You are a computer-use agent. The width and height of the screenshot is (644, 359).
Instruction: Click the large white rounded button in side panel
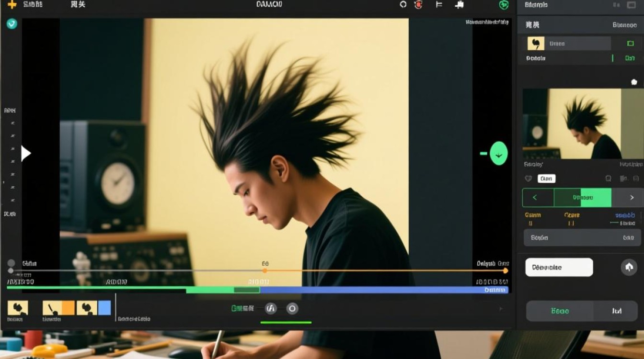559,267
